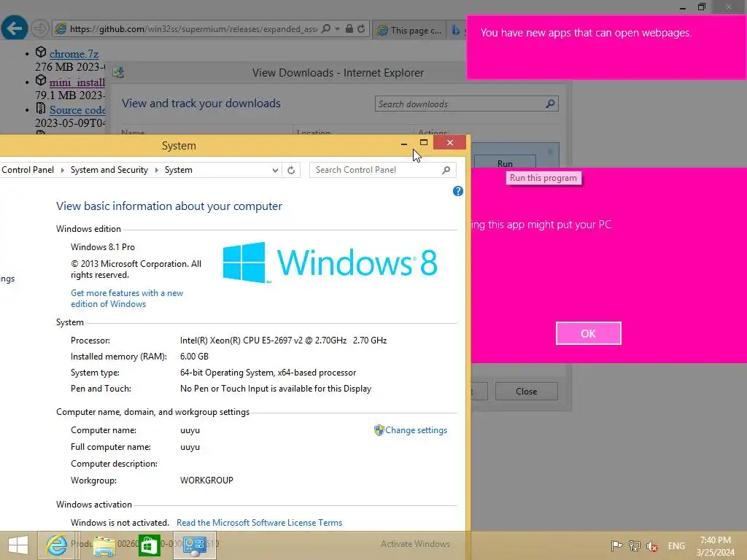
Task: Click the zip file icon beside Source code
Action: pyautogui.click(x=41, y=108)
